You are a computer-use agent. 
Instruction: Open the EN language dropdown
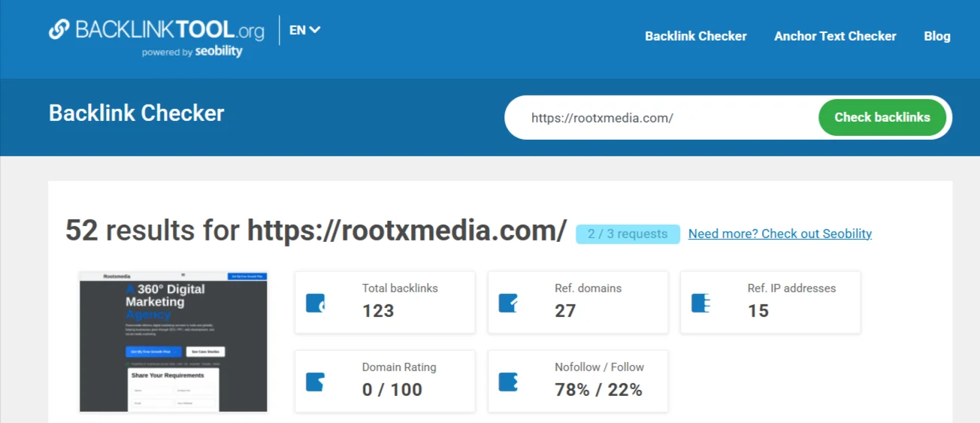tap(305, 30)
